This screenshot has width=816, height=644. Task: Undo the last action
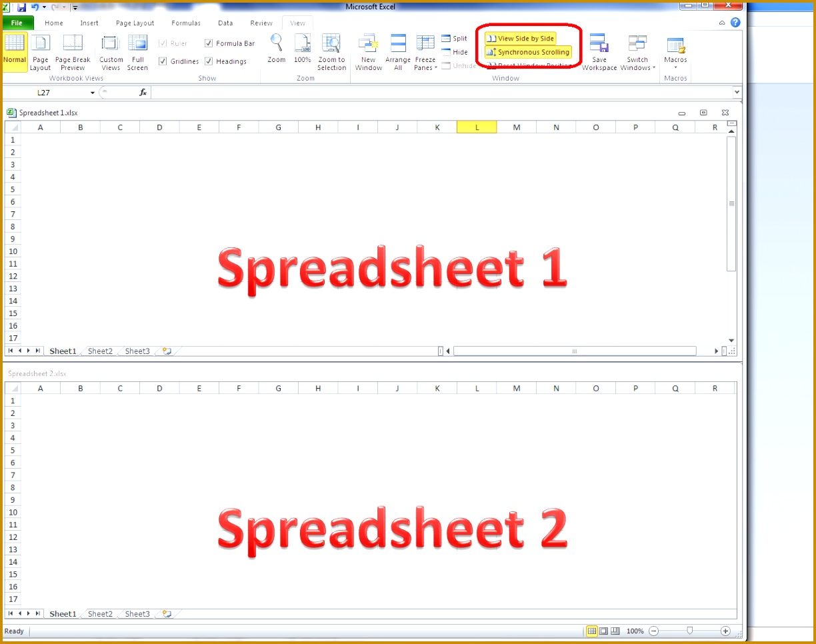coord(35,7)
